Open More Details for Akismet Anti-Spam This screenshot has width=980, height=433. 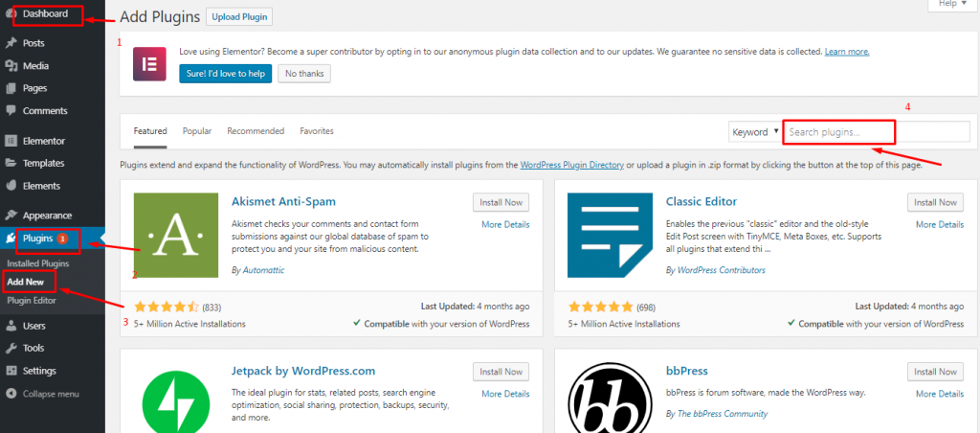(505, 224)
